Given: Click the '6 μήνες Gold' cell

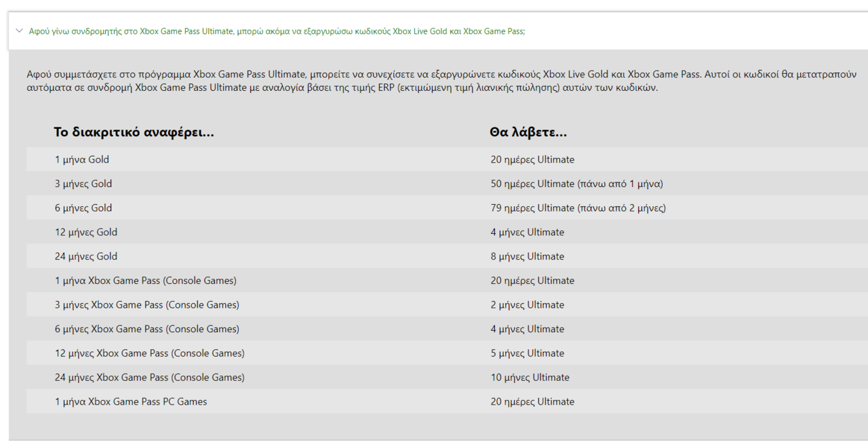Looking at the screenshot, I should (83, 208).
